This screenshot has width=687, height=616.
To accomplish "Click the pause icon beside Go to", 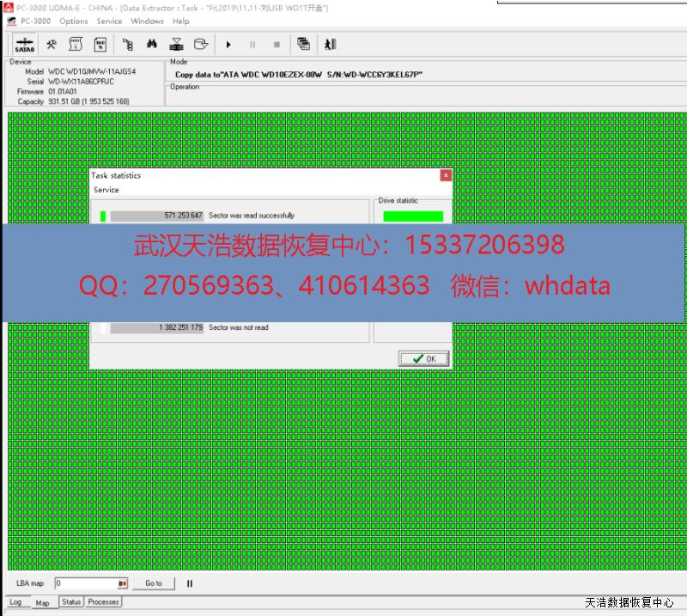I will click(x=190, y=583).
